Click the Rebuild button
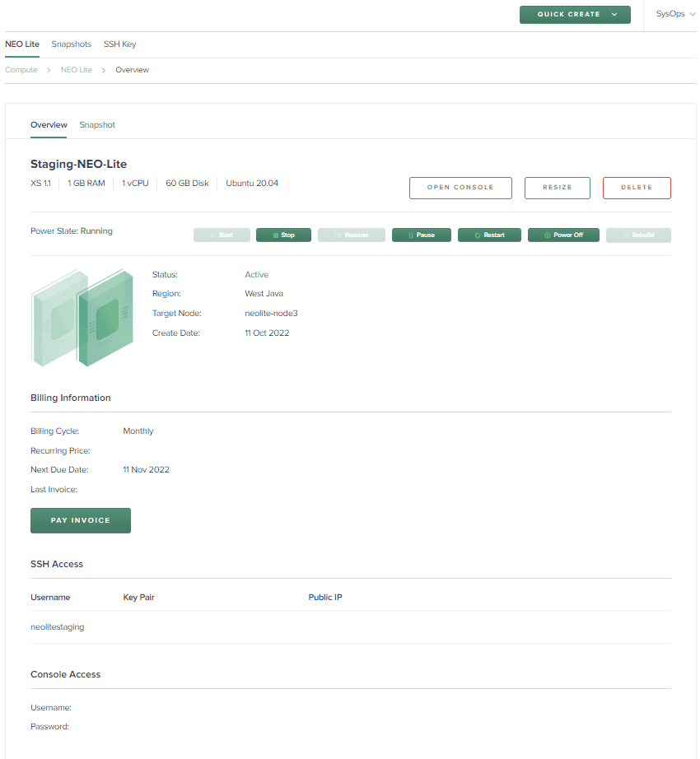 tap(638, 235)
